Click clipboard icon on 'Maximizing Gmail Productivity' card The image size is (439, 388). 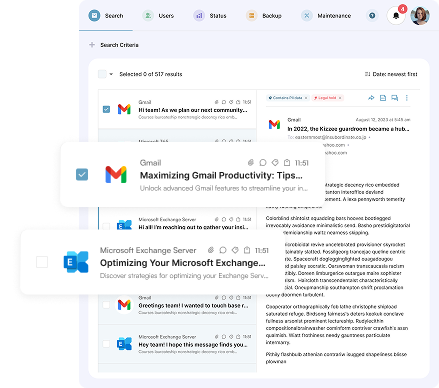287,163
